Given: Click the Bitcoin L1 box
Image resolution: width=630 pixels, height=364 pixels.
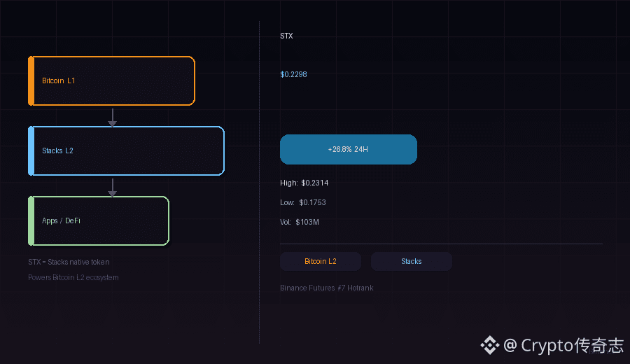Looking at the screenshot, I should [x=112, y=80].
